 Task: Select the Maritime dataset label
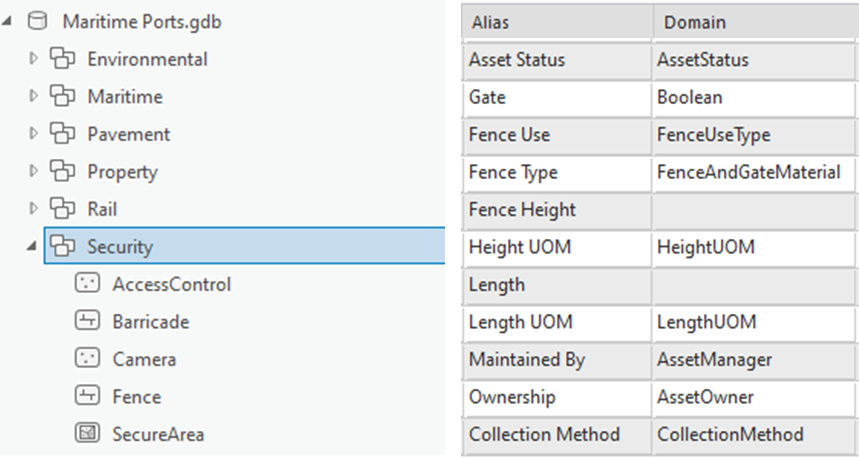tap(125, 97)
